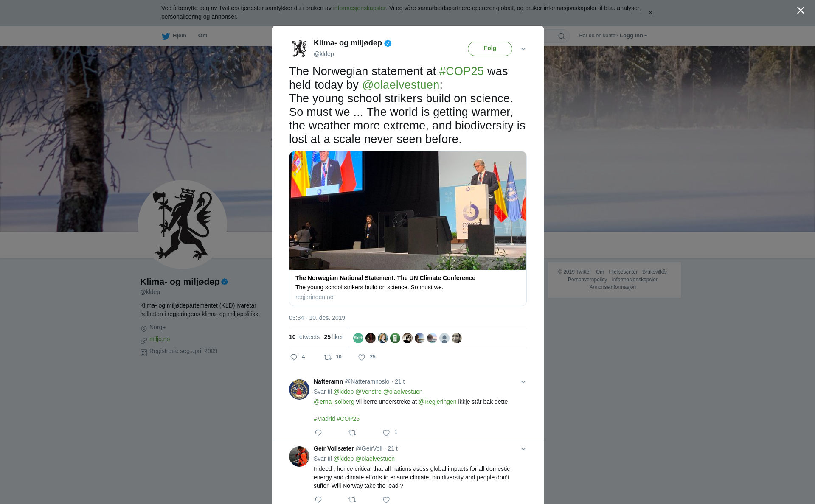Open the tweet options chevron beside Følg
The width and height of the screenshot is (815, 504).
523,49
